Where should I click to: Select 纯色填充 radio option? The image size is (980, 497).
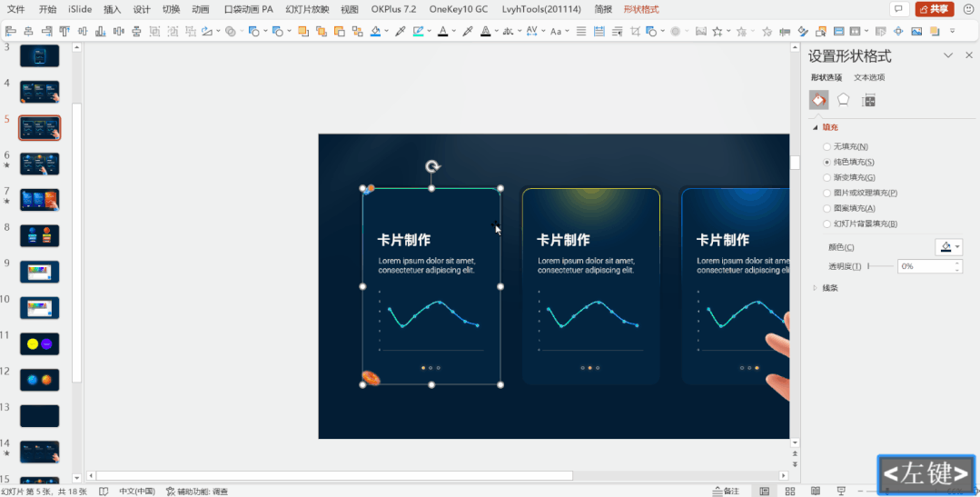click(827, 162)
